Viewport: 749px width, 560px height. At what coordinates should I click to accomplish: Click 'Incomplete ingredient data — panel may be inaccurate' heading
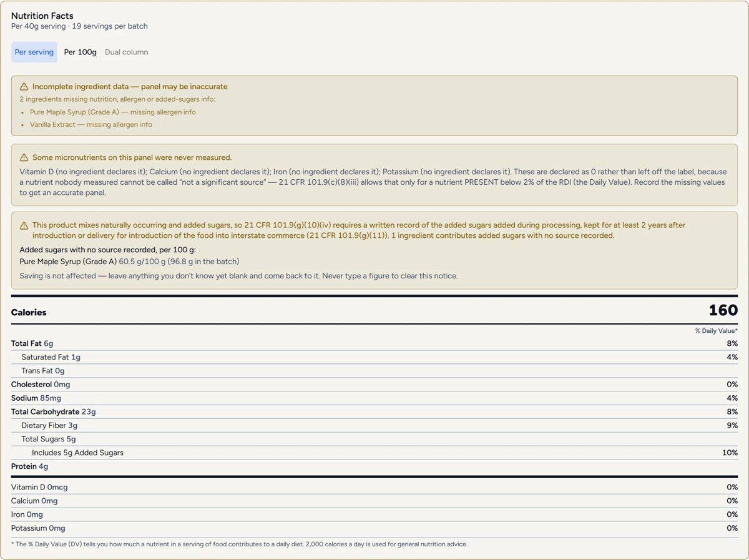(130, 87)
